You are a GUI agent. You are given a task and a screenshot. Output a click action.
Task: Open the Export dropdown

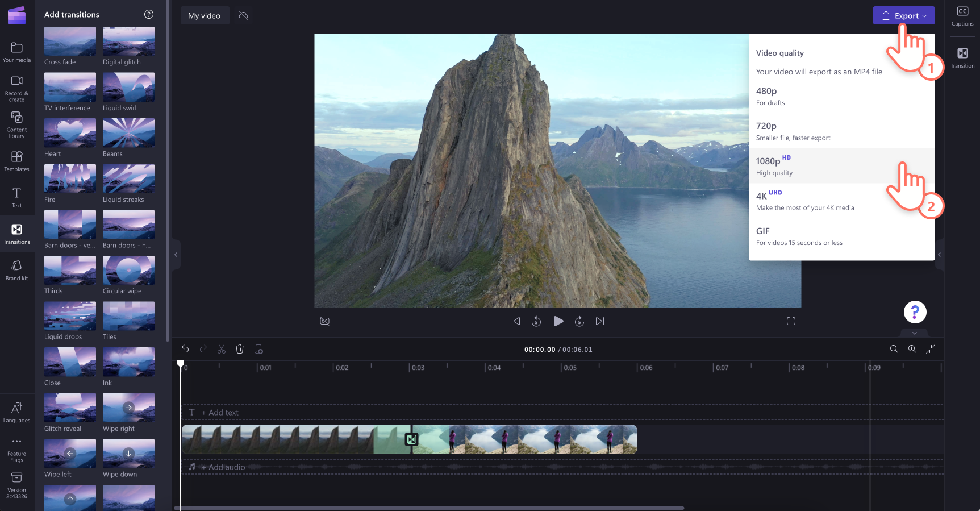click(x=903, y=15)
